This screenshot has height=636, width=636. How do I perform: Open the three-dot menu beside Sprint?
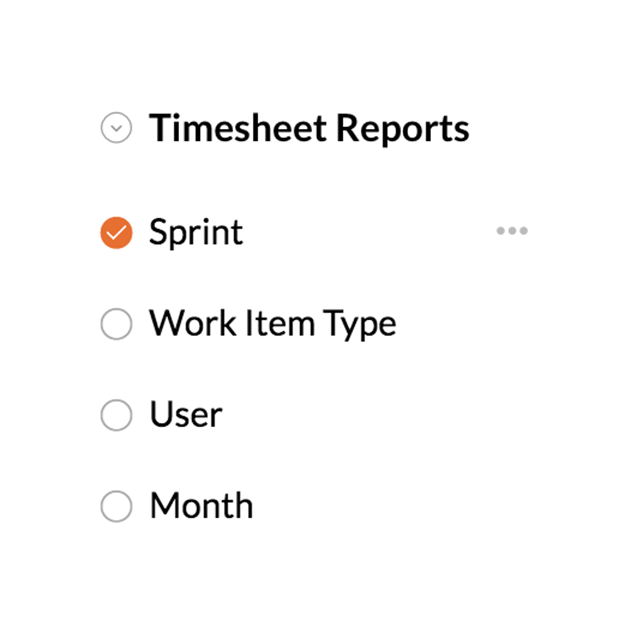click(x=512, y=231)
